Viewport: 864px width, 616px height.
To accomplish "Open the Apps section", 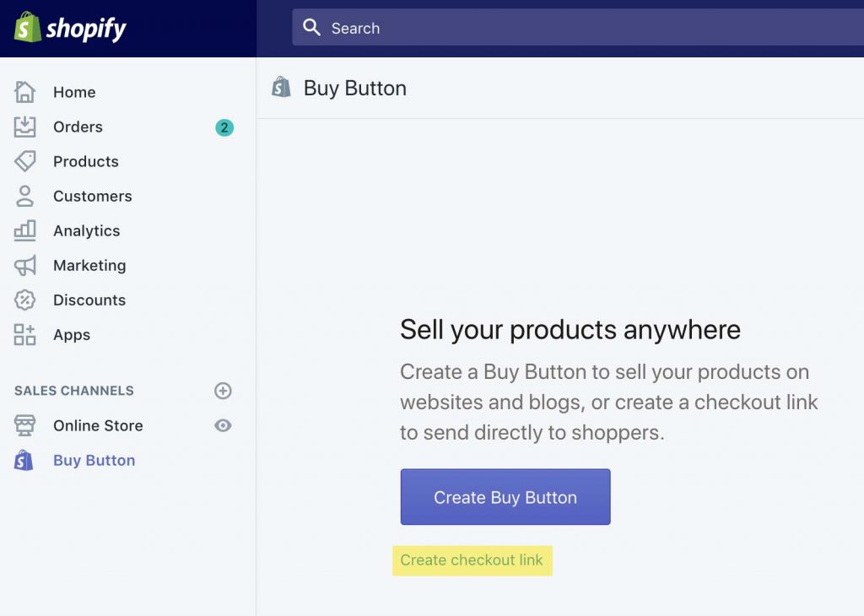I will 72,335.
